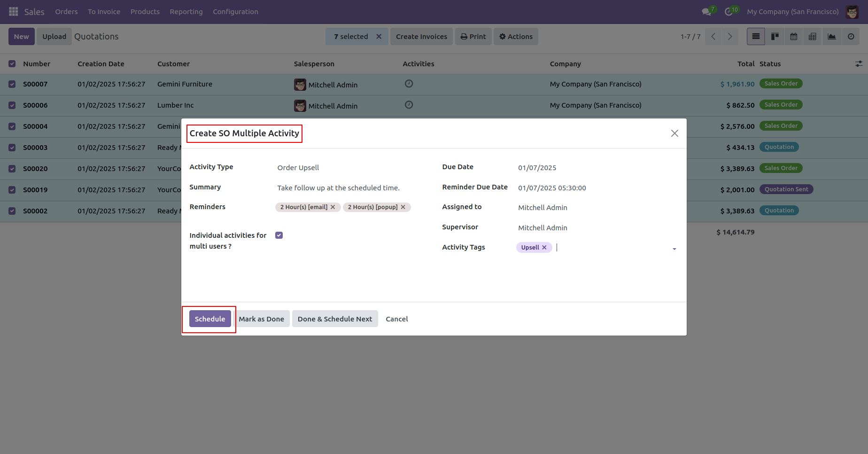Open optional columns settings icon
868x454 pixels.
point(859,64)
